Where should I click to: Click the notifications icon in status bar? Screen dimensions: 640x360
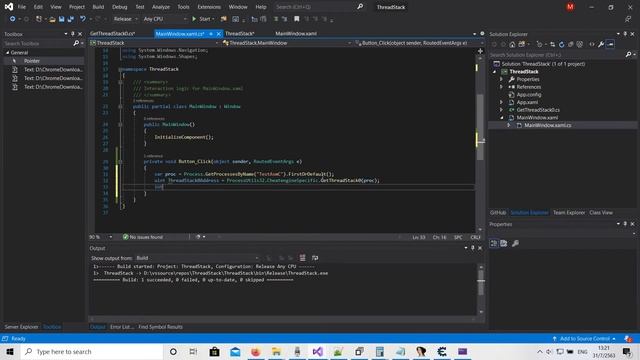click(x=628, y=339)
